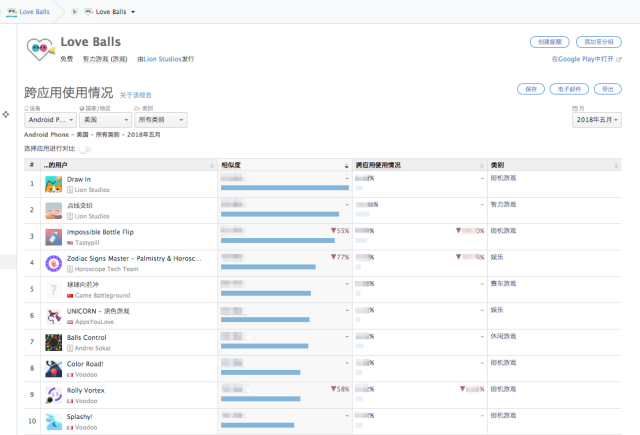Open the Game Battleground publisher name
This screenshot has height=435, width=640.
pos(102,295)
